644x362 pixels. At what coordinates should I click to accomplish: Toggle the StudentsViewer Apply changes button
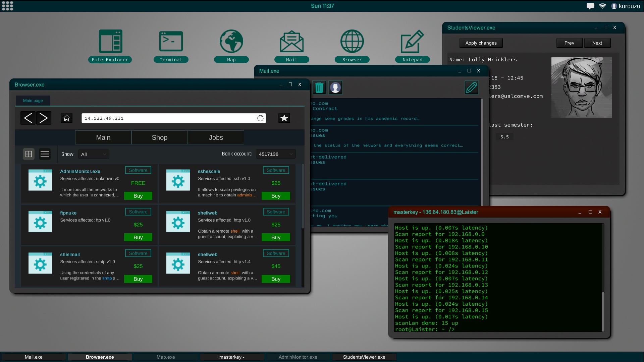[x=481, y=43]
